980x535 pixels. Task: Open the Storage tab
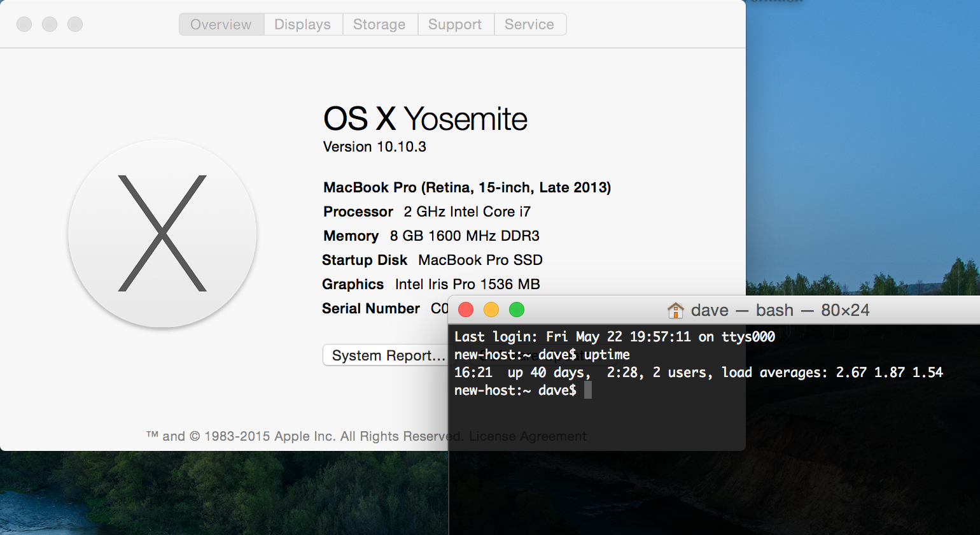[x=379, y=24]
